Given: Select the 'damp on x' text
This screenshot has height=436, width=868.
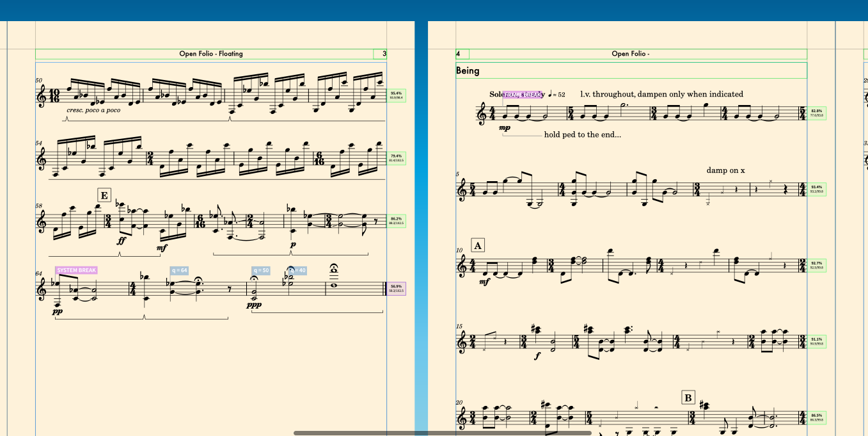Looking at the screenshot, I should pyautogui.click(x=726, y=170).
